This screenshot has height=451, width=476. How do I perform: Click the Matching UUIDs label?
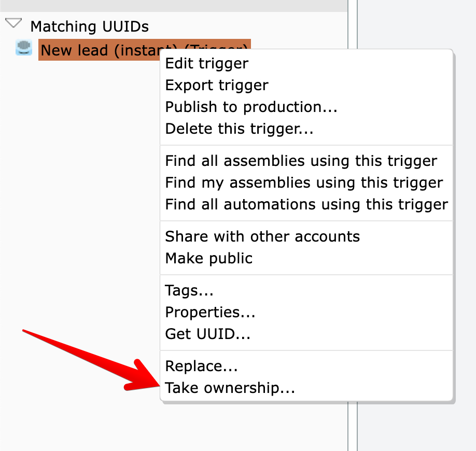coord(89,26)
